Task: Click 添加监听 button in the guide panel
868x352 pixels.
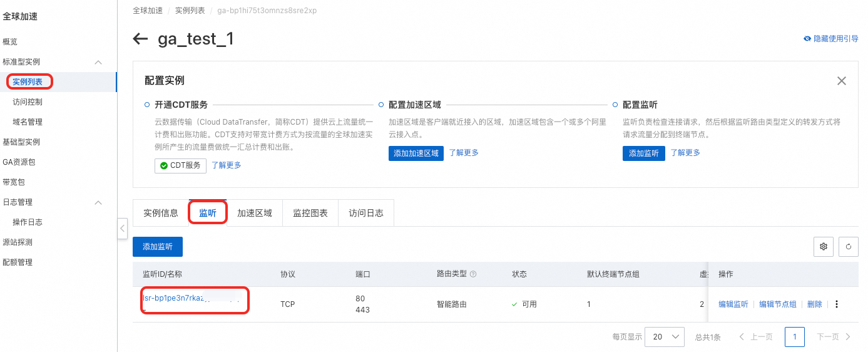Action: 644,153
